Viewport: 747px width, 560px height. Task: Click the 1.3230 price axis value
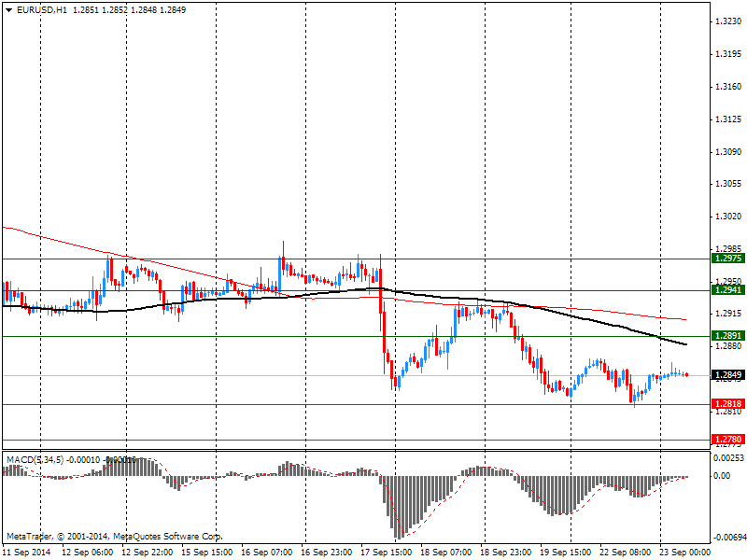pos(728,21)
